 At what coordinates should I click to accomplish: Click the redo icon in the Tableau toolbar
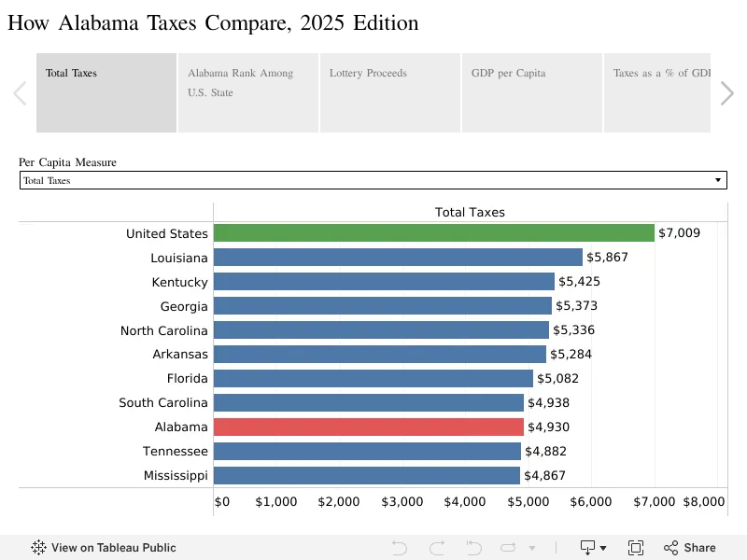[437, 548]
